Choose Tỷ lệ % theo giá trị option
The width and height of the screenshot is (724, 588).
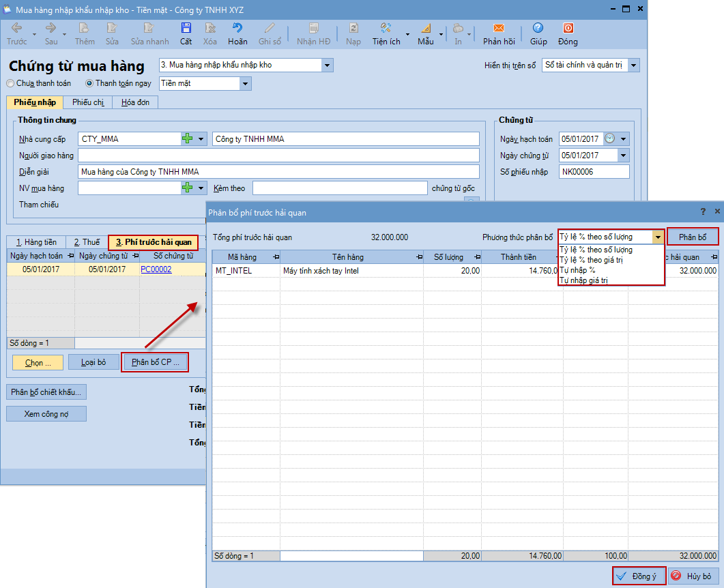(591, 260)
